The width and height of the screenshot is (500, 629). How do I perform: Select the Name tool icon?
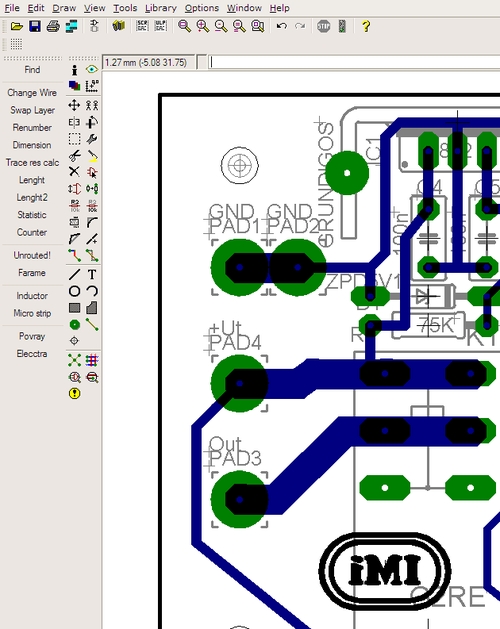click(x=74, y=205)
